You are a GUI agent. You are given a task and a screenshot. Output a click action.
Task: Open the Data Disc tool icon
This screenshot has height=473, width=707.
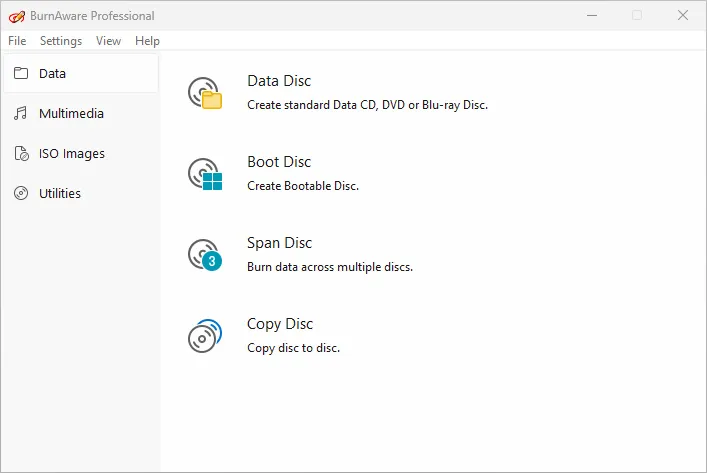(205, 93)
